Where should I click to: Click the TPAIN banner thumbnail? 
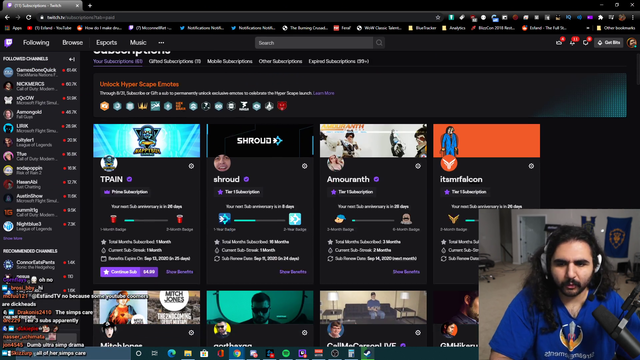[x=147, y=140]
